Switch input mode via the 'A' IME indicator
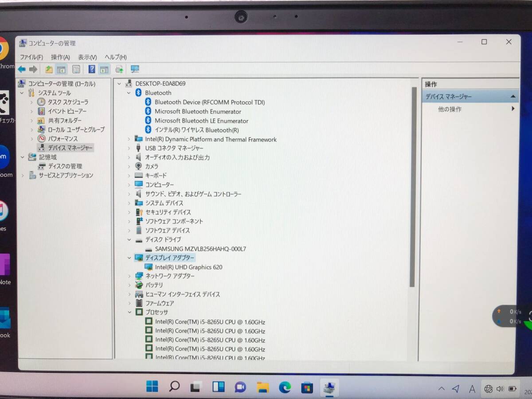 coord(472,389)
